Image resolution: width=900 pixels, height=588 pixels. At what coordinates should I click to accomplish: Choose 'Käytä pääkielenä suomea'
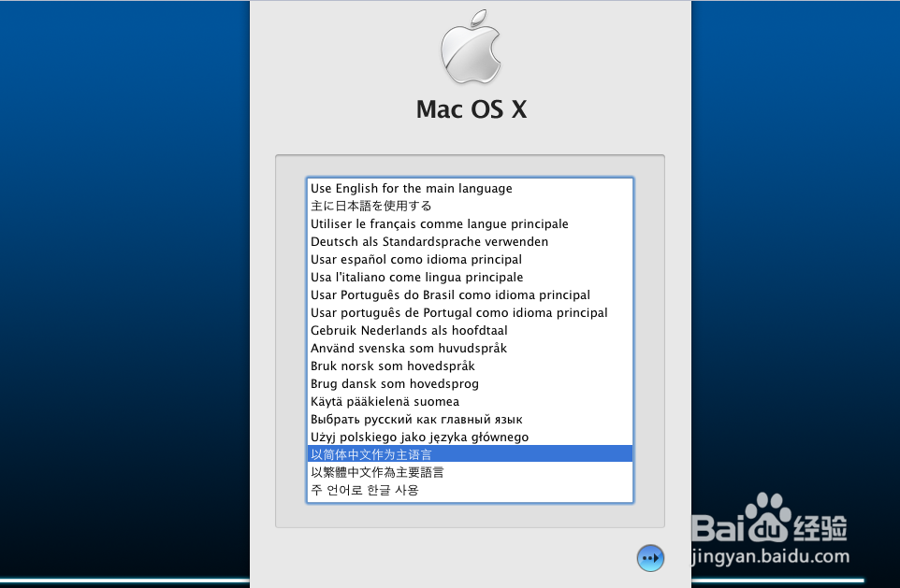[385, 401]
